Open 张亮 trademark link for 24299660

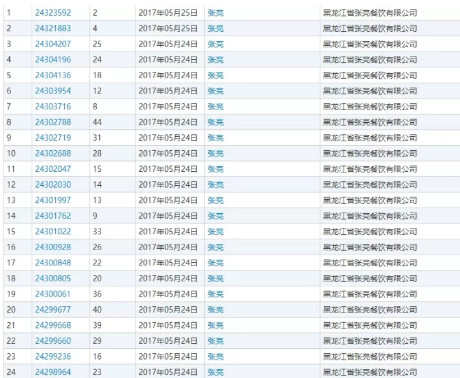point(216,341)
